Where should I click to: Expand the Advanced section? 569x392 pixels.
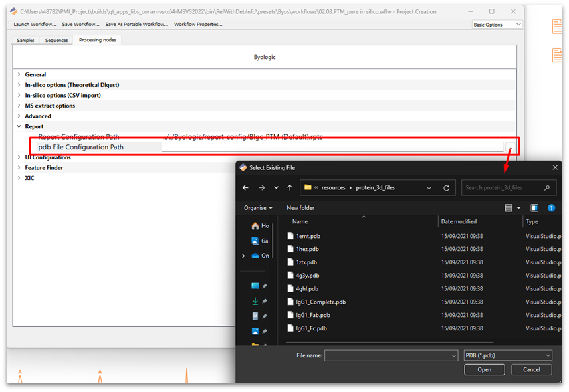pos(19,116)
